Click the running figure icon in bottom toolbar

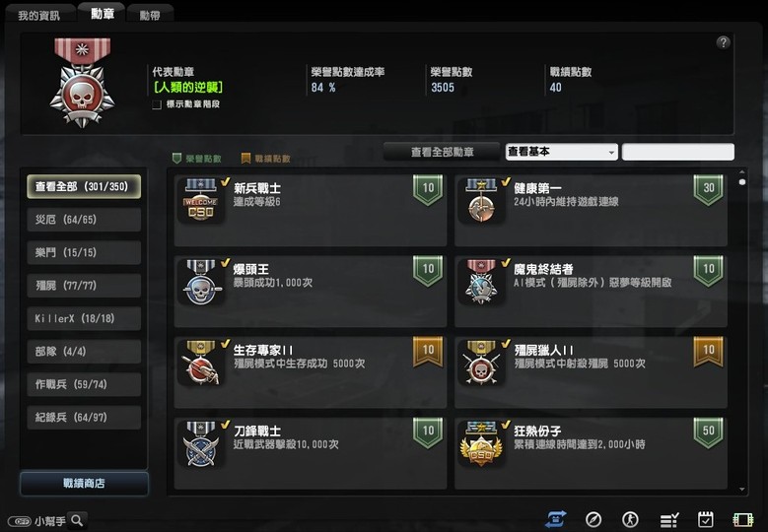(630, 519)
